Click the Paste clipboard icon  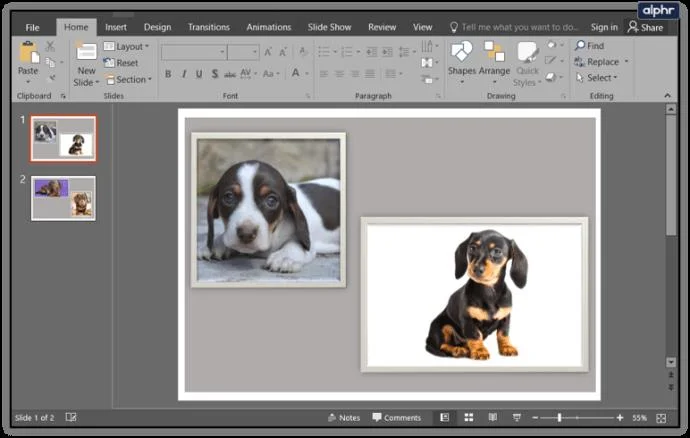(x=29, y=53)
